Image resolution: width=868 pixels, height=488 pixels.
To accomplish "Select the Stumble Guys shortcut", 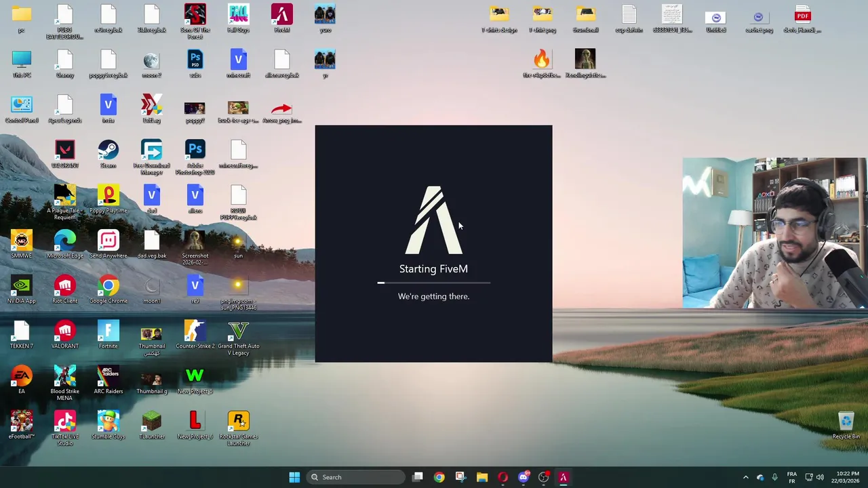I will coord(108,425).
